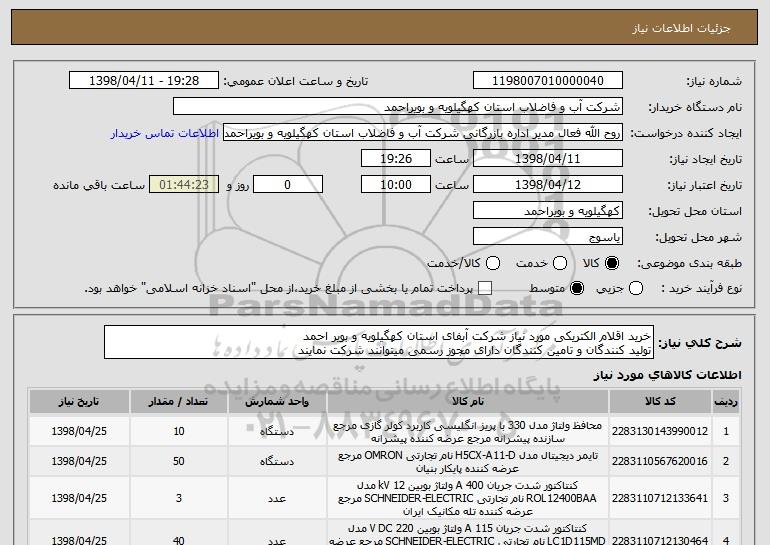Click the جزئیات اطلاعات نیاز page header
The image size is (770, 545).
[x=681, y=28]
